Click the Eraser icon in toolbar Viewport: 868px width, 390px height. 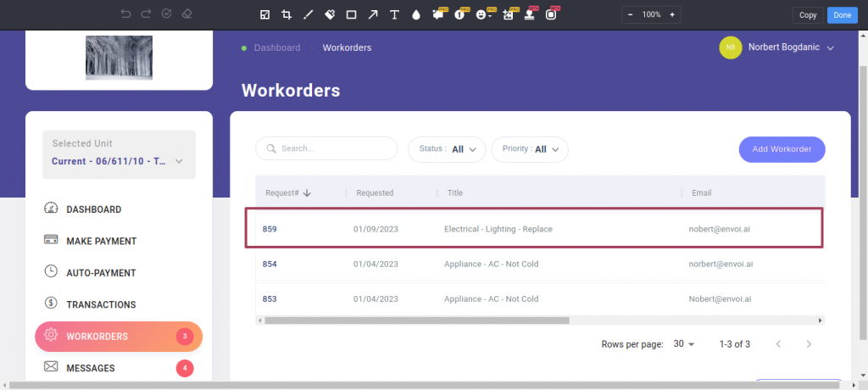[x=186, y=14]
